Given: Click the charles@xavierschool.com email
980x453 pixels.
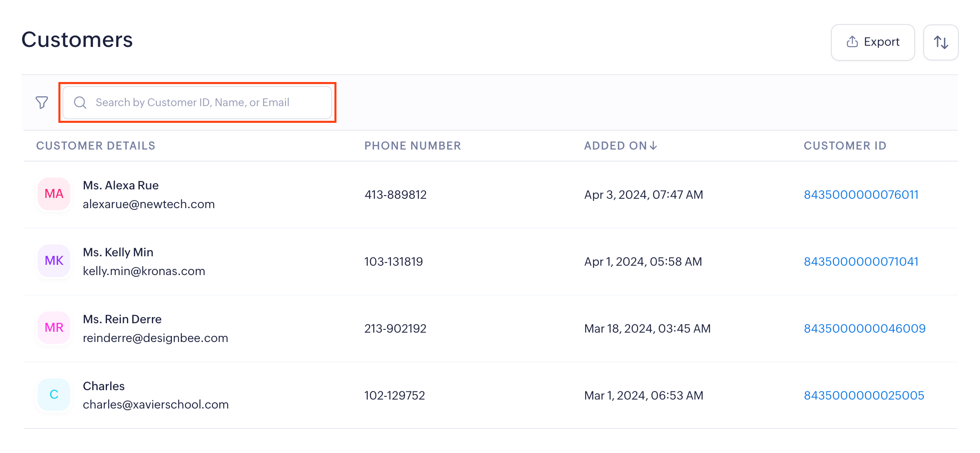Looking at the screenshot, I should click(x=156, y=404).
